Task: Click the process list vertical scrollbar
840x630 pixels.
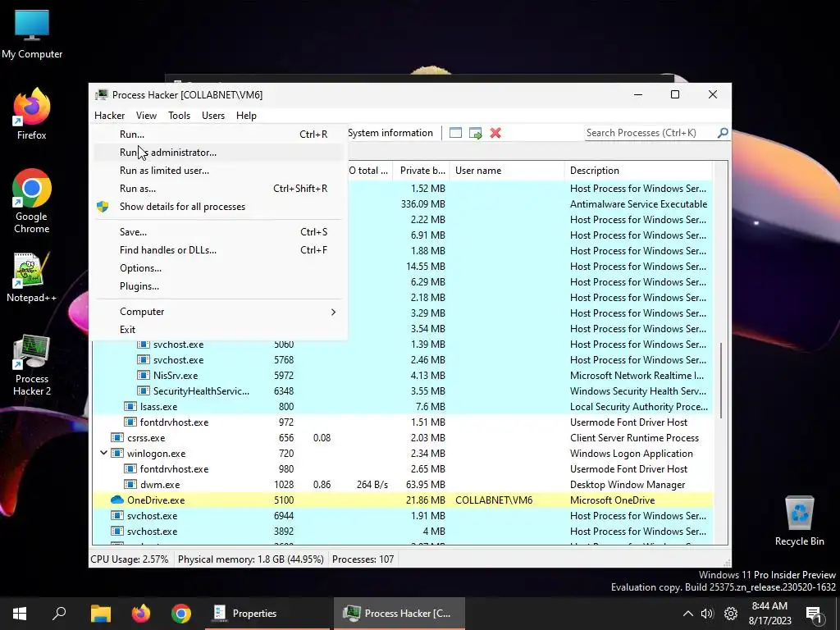Action: coord(722,381)
